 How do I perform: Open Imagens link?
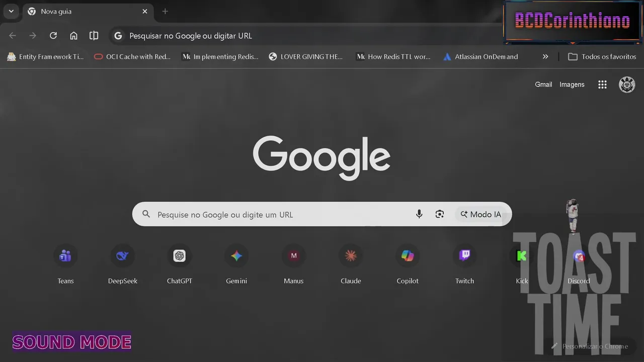point(572,84)
